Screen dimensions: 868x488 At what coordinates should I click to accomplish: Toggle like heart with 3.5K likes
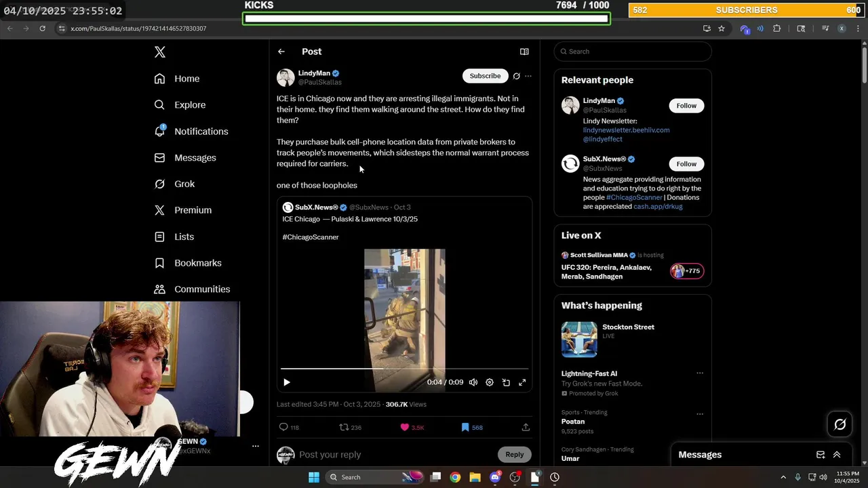point(412,427)
